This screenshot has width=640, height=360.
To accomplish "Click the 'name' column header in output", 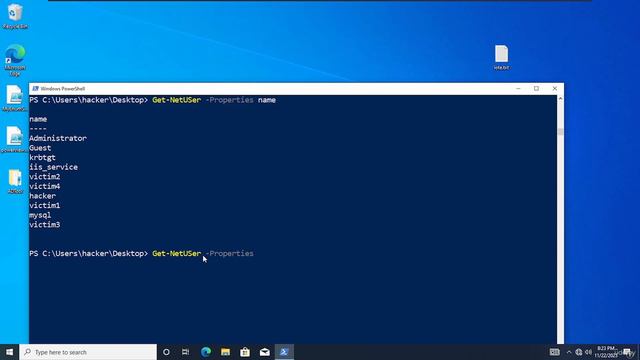I will coord(38,119).
